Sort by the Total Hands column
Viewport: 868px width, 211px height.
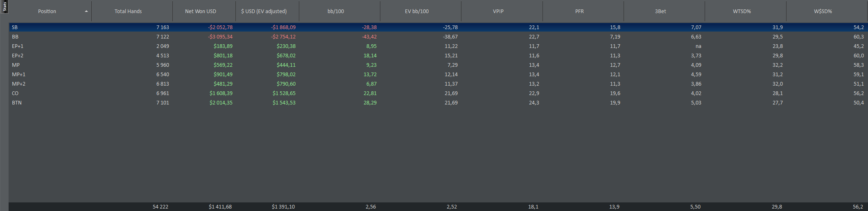128,11
